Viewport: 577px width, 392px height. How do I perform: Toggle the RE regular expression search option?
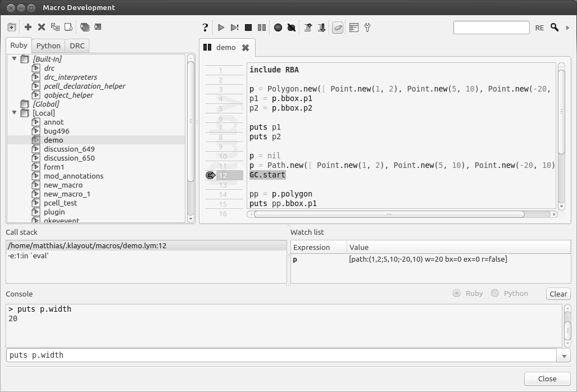point(539,28)
